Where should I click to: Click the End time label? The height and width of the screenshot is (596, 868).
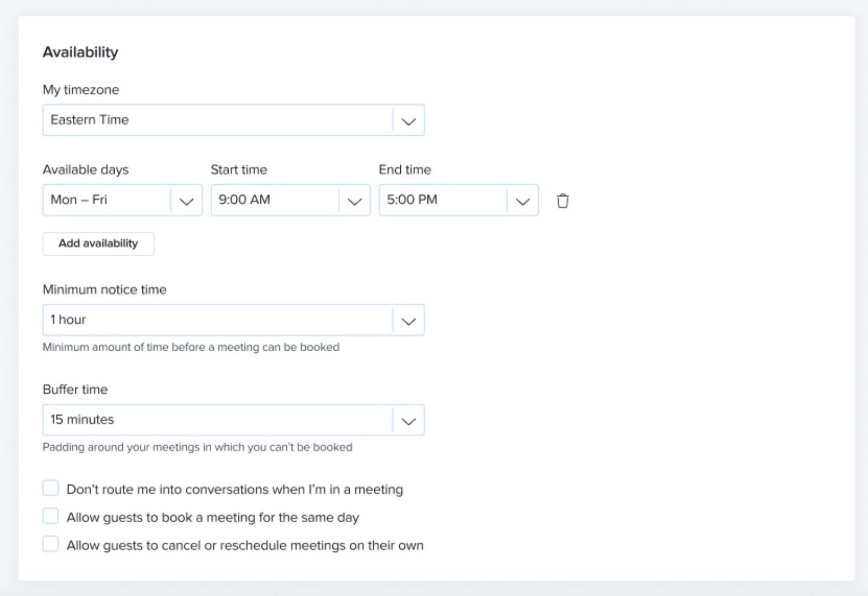(405, 170)
